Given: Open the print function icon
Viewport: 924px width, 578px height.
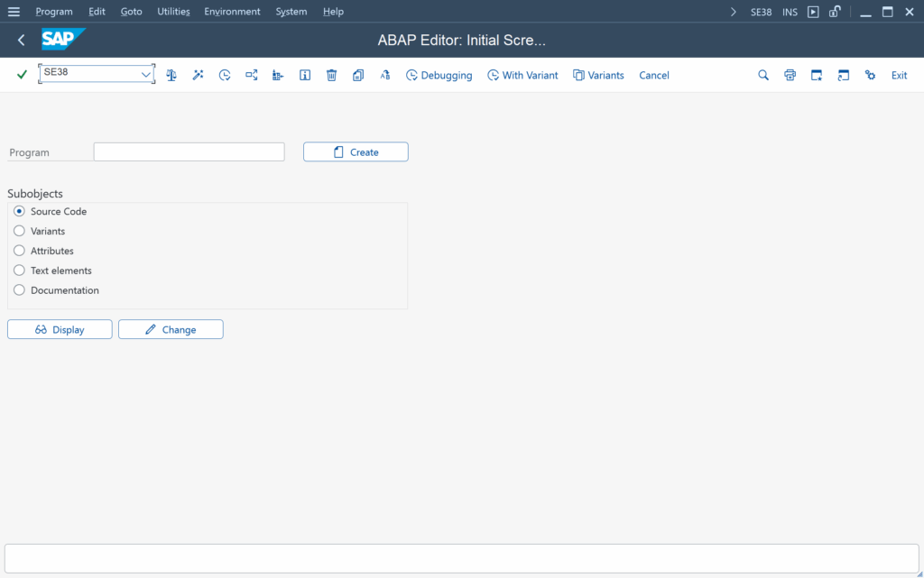Looking at the screenshot, I should (x=790, y=75).
